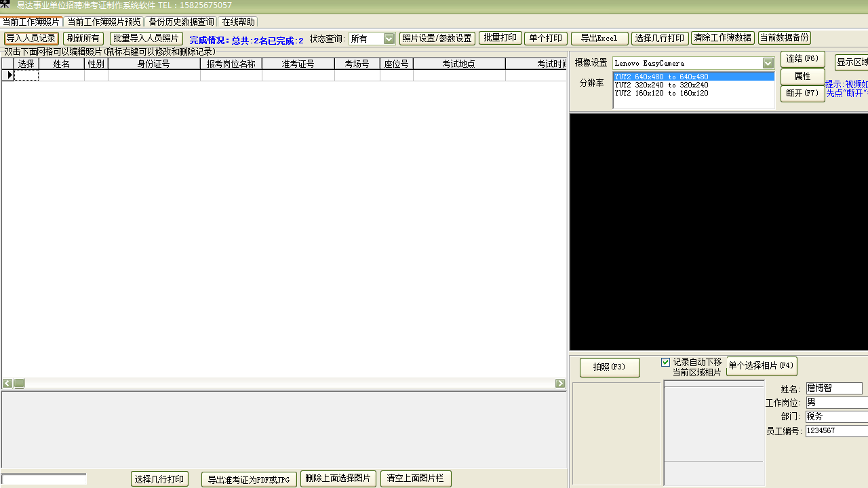Select resolution YUY2 320x240 to 320x240
This screenshot has width=868, height=488.
(x=694, y=85)
